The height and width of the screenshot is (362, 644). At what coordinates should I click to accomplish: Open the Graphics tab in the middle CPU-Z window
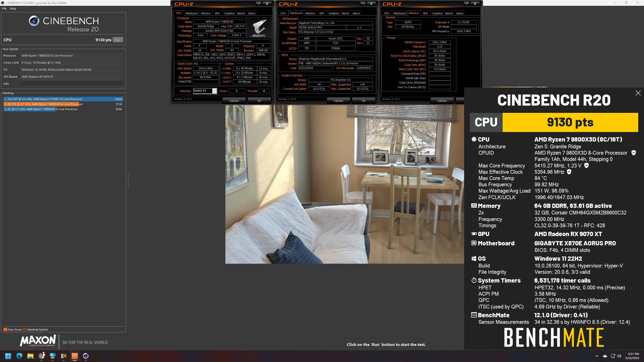pyautogui.click(x=334, y=13)
